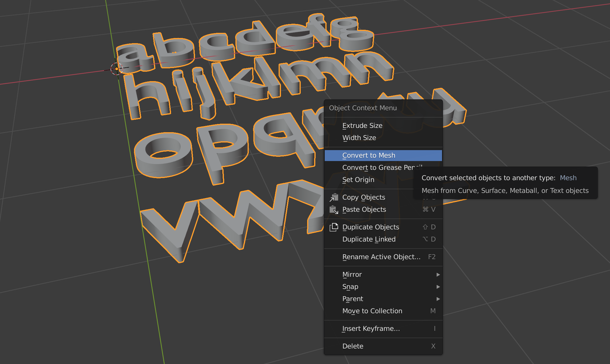610x364 pixels.
Task: Select Move to Collection
Action: [x=372, y=311]
